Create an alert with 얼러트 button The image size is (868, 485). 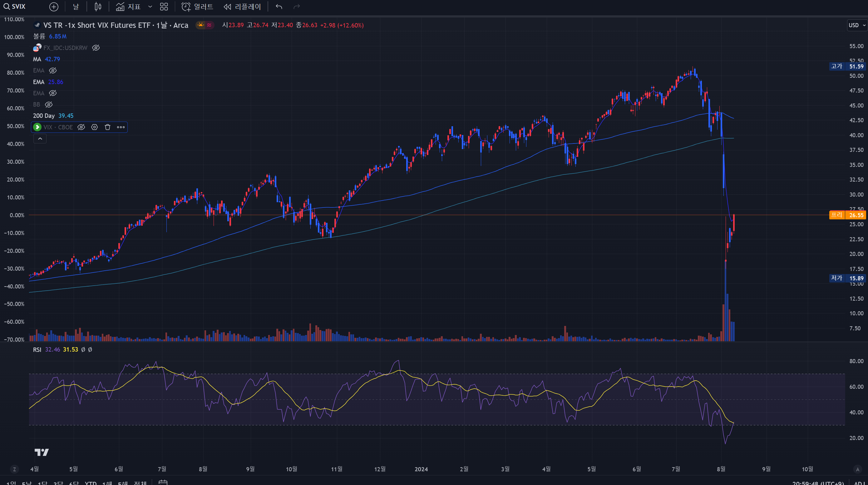coord(197,7)
